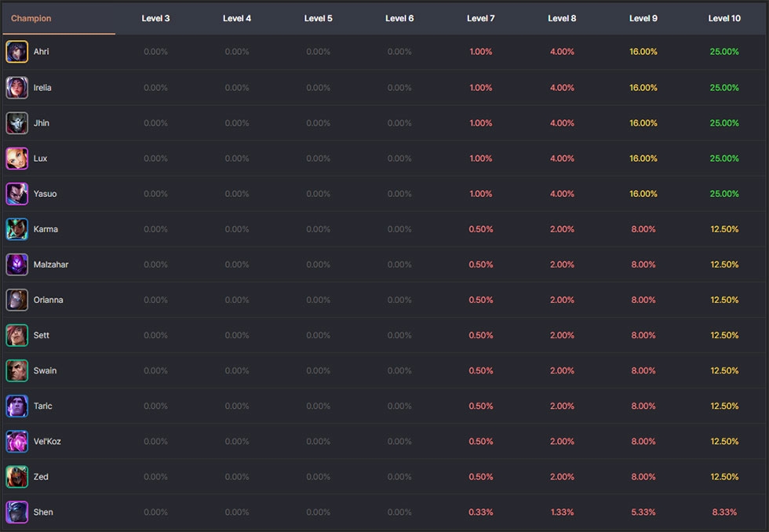Select Ahri's Level 10 value 25.00%
Screen dimensions: 769x532
coord(724,52)
